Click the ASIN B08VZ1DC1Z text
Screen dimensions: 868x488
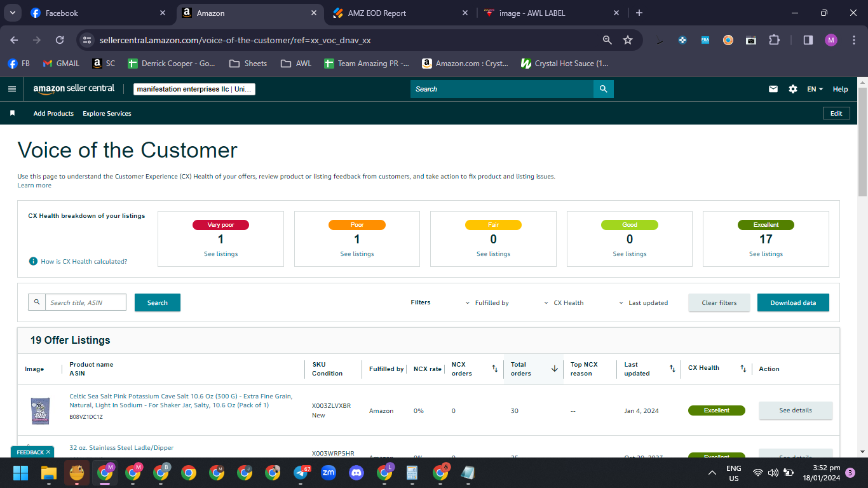pyautogui.click(x=86, y=417)
